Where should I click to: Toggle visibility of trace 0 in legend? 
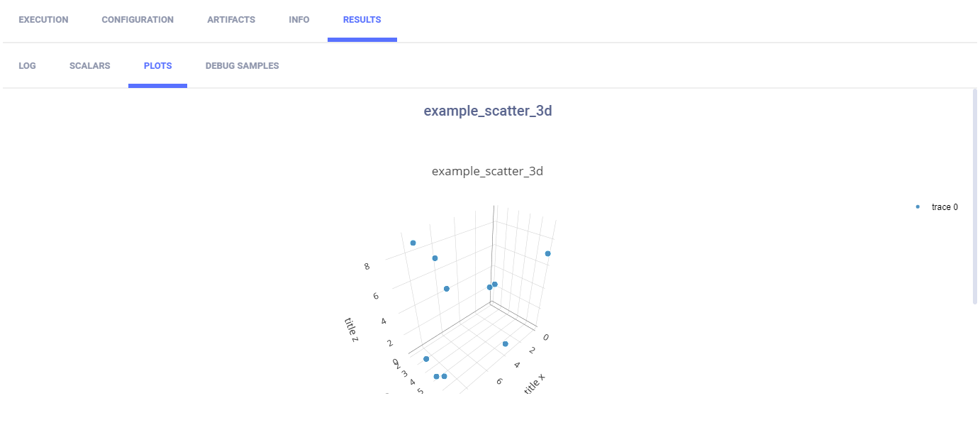click(x=944, y=206)
